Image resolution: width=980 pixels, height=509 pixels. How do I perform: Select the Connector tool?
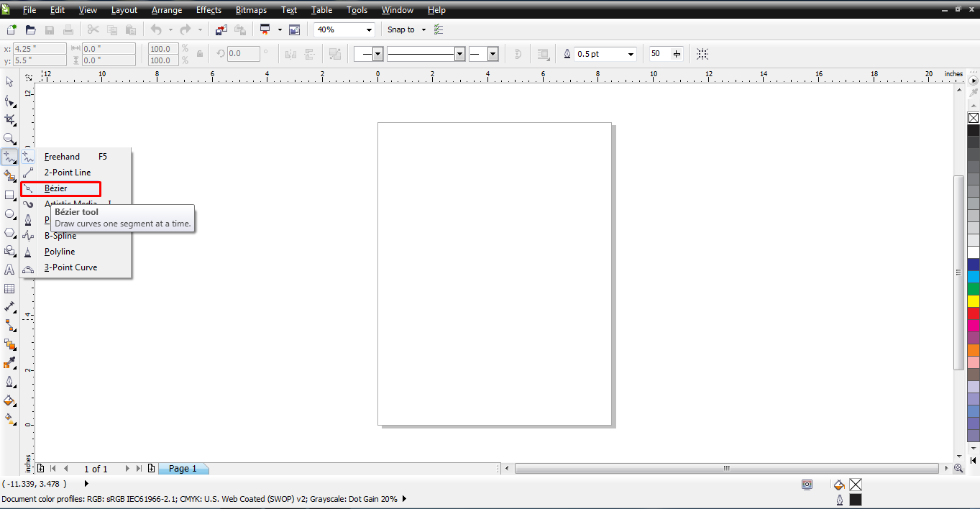click(9, 326)
